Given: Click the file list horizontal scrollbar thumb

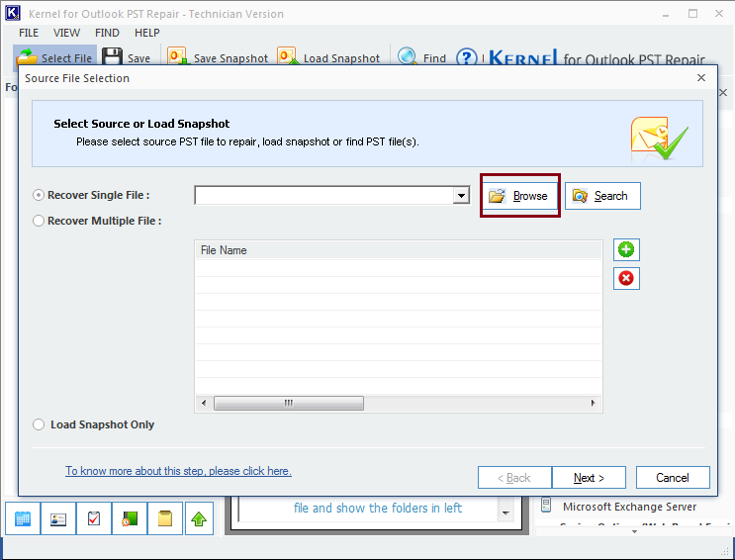Looking at the screenshot, I should pos(289,403).
